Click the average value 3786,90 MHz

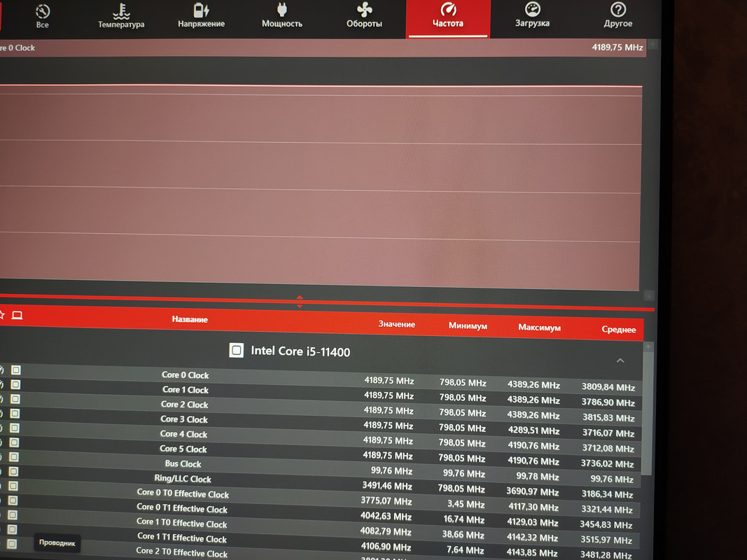point(608,402)
